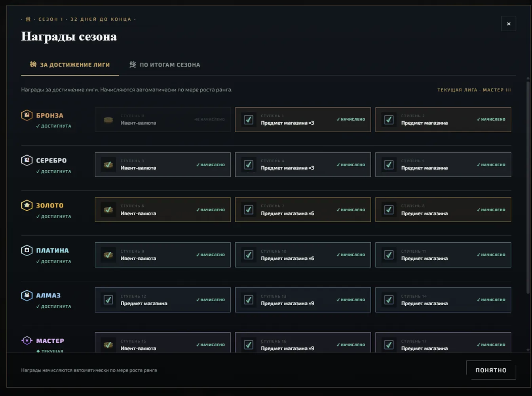
Task: Close the season rewards dialog
Action: point(509,24)
